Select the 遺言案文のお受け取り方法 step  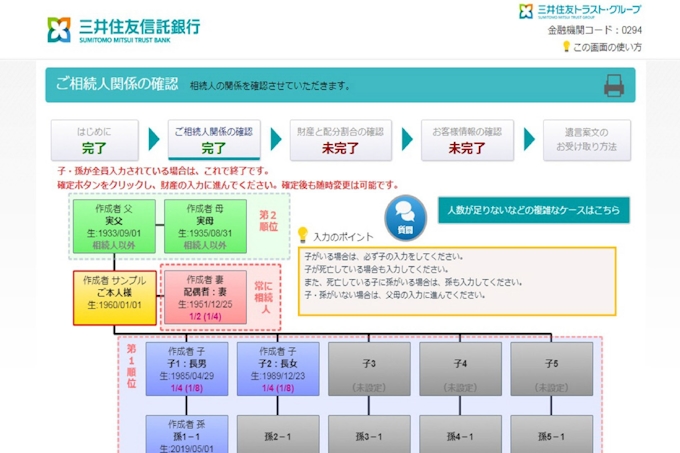(587, 140)
